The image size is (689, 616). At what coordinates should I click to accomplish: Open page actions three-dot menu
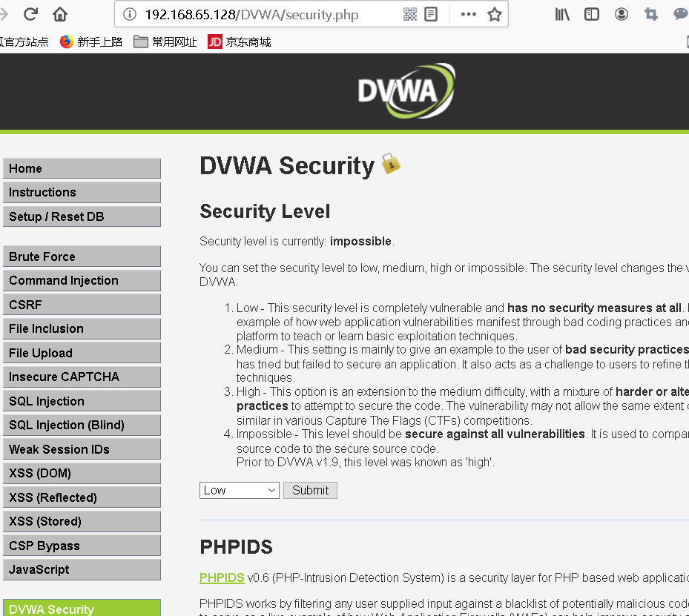(x=469, y=15)
